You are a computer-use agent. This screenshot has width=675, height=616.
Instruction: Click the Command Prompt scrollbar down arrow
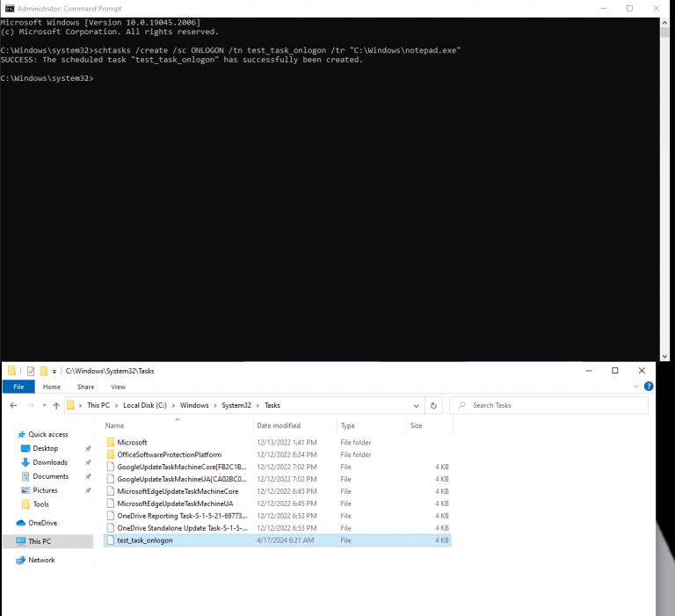(664, 356)
